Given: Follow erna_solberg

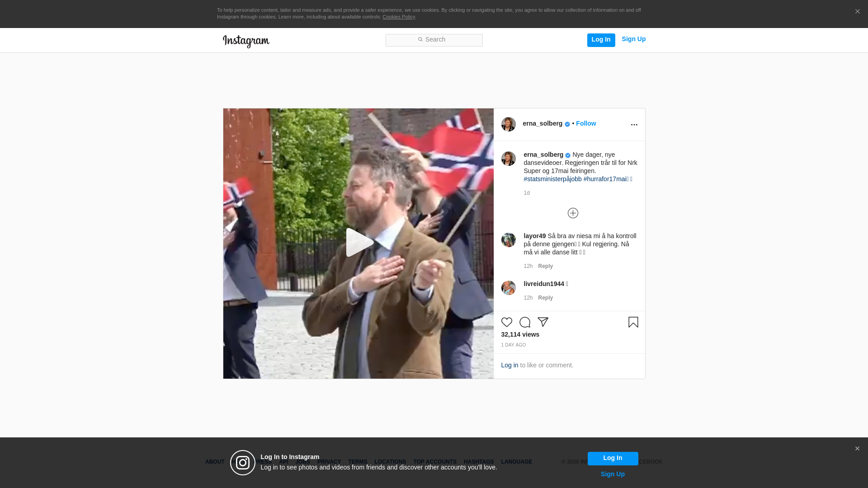Looking at the screenshot, I should [585, 123].
